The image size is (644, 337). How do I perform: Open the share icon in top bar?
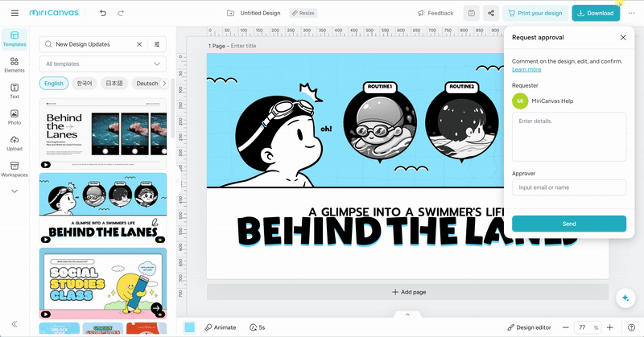(x=490, y=13)
